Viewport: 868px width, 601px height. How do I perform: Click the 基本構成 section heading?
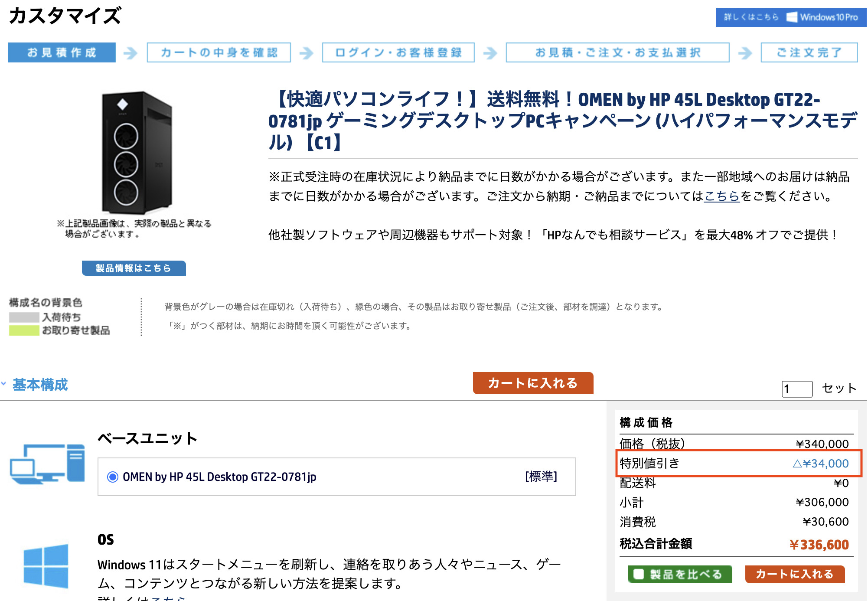40,385
